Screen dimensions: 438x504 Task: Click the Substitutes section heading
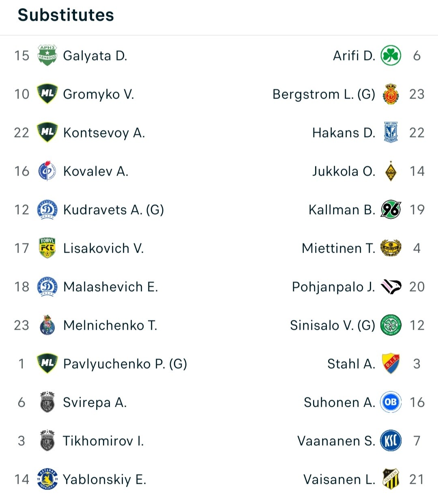coord(66,15)
